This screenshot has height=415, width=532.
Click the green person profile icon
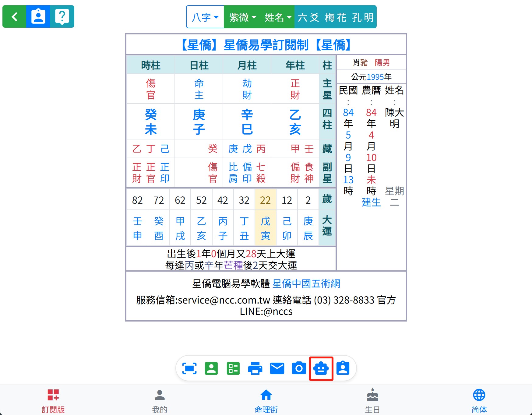(211, 368)
